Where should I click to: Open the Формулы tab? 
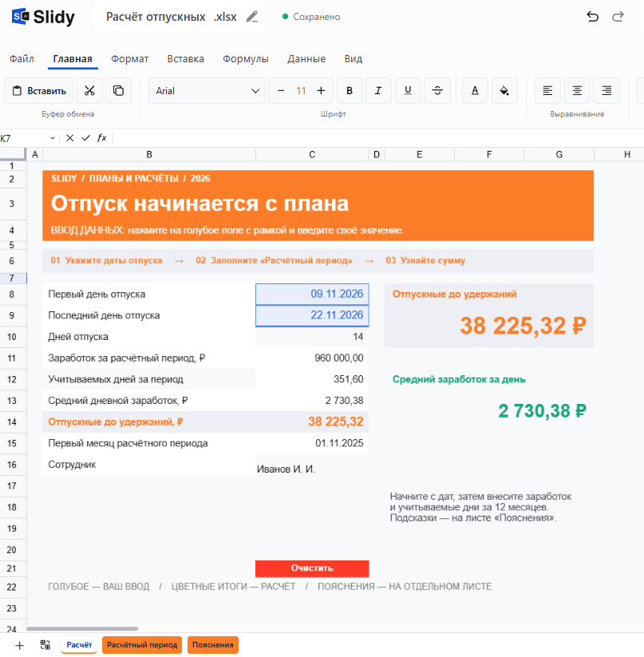click(x=245, y=58)
